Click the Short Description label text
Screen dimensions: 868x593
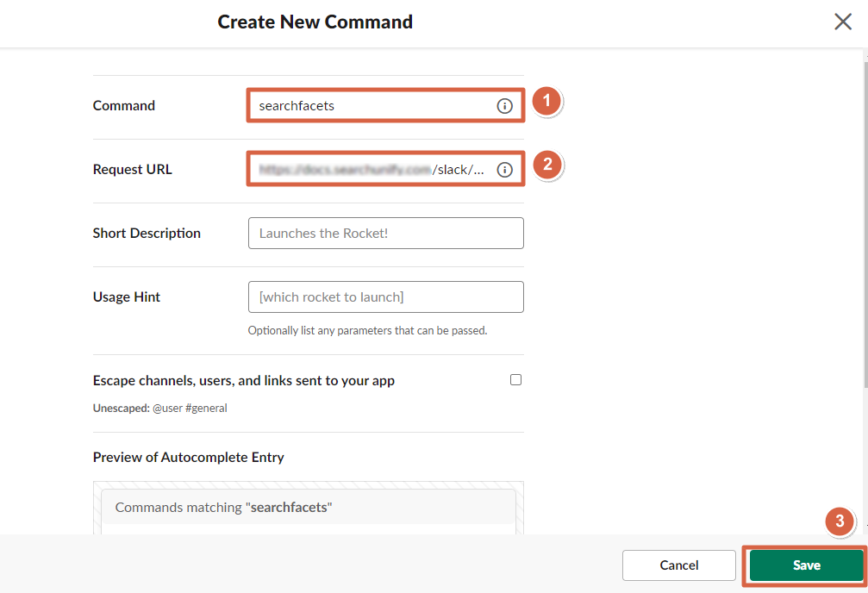tap(147, 233)
